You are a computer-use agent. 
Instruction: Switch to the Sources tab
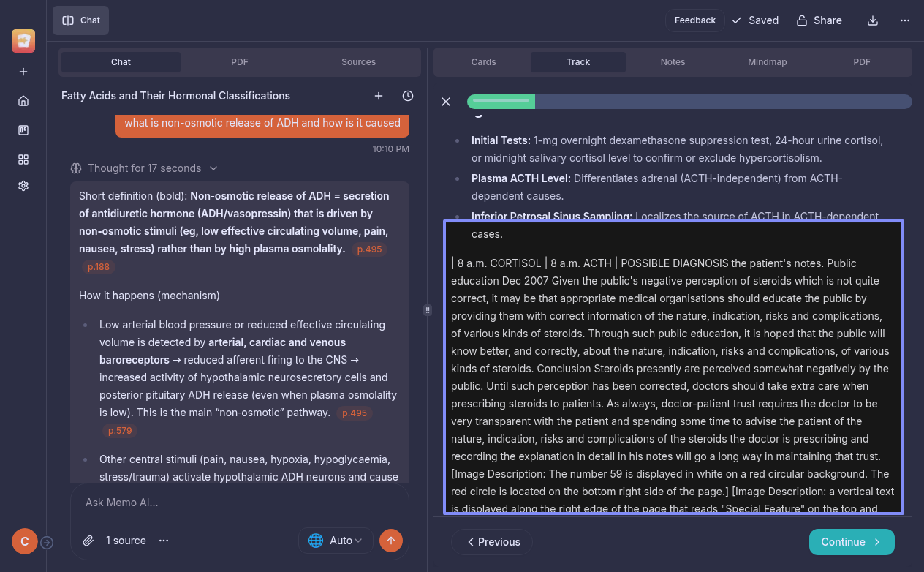click(358, 62)
